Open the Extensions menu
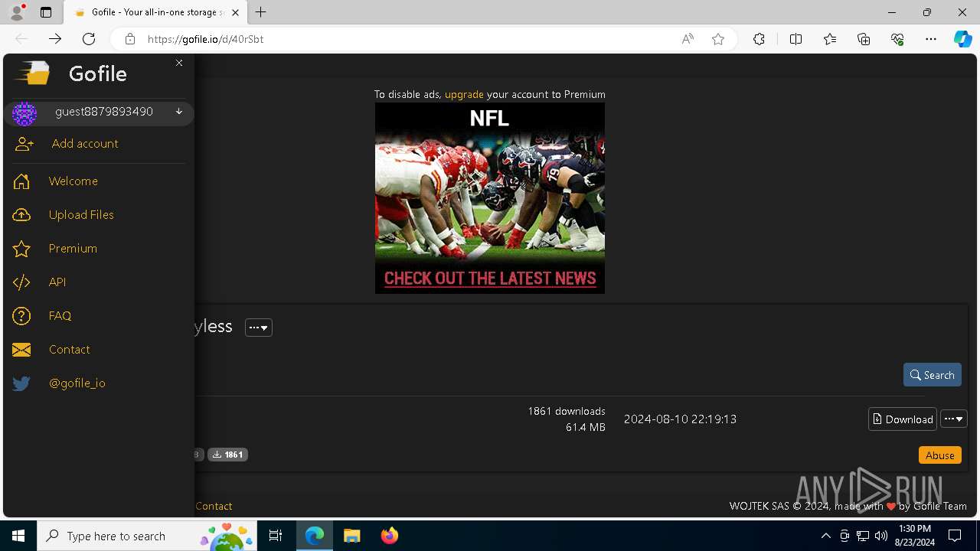The width and height of the screenshot is (980, 551). (x=759, y=39)
